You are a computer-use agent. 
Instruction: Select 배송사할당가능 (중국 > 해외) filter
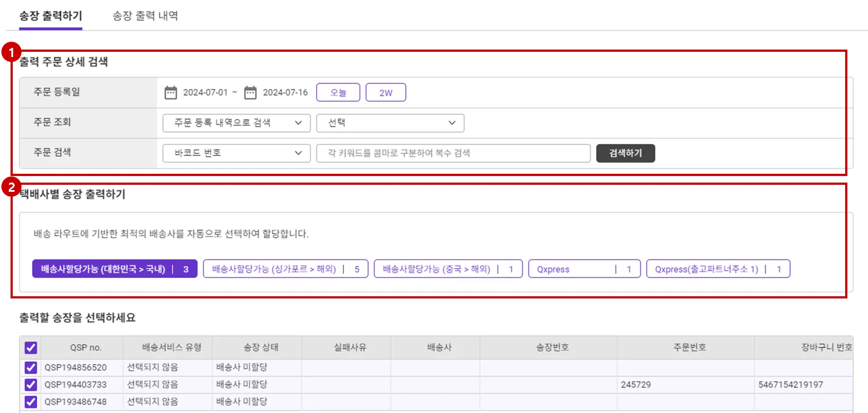coord(448,269)
